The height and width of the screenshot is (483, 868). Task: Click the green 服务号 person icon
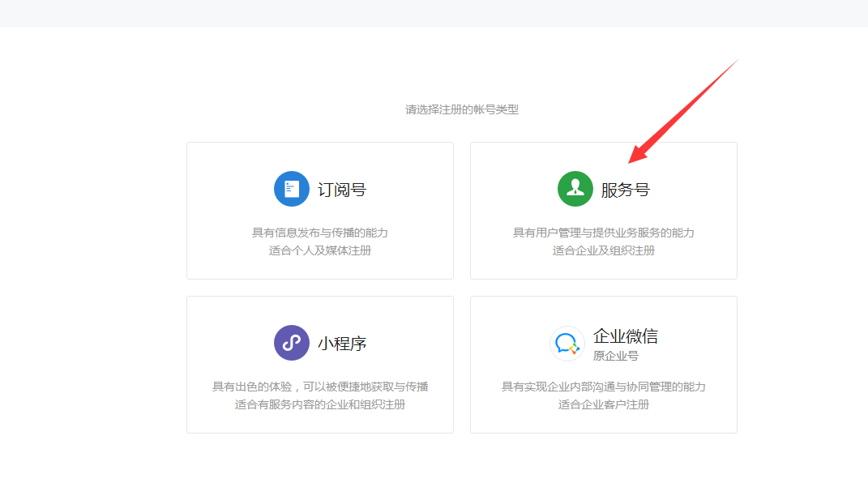pyautogui.click(x=575, y=189)
